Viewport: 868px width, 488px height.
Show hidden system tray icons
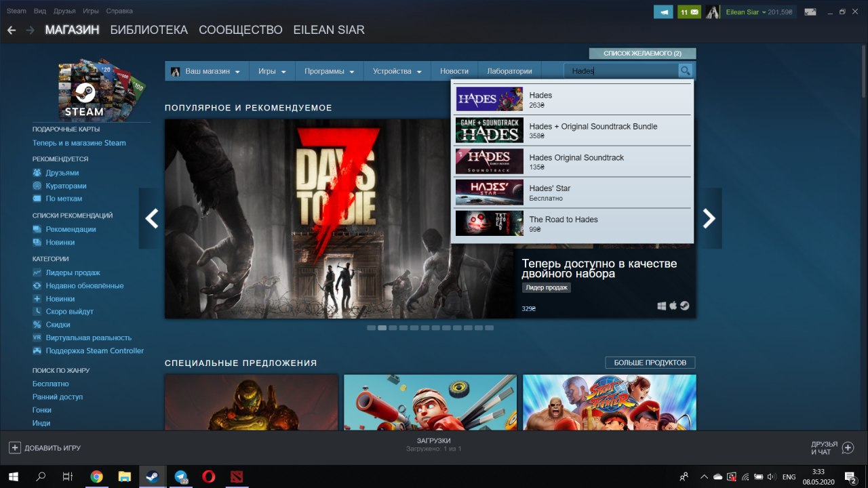(704, 476)
